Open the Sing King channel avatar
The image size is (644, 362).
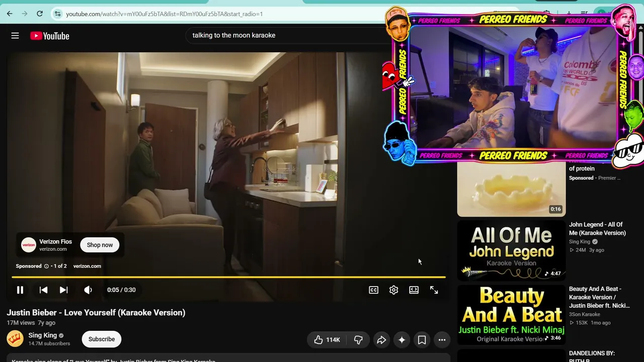tap(15, 339)
